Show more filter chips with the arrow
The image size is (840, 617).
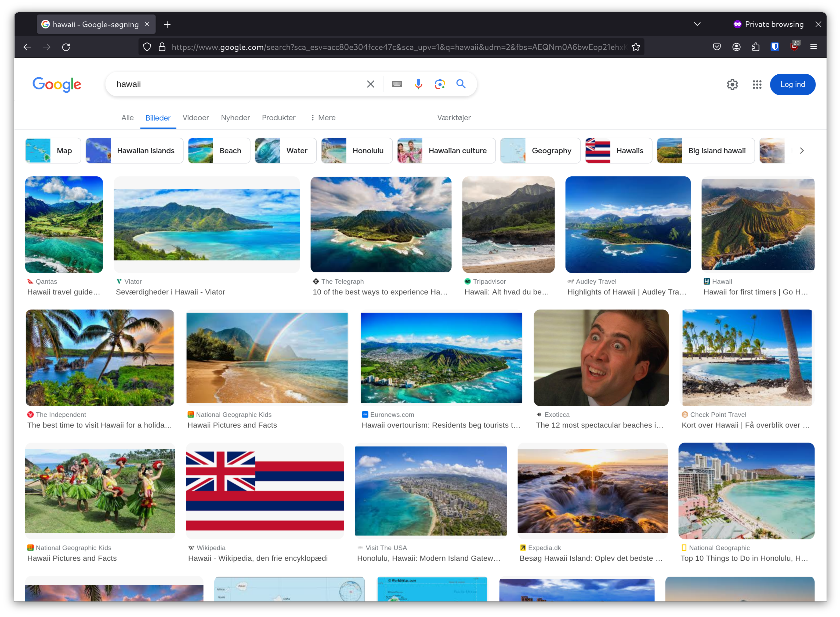[x=802, y=151]
